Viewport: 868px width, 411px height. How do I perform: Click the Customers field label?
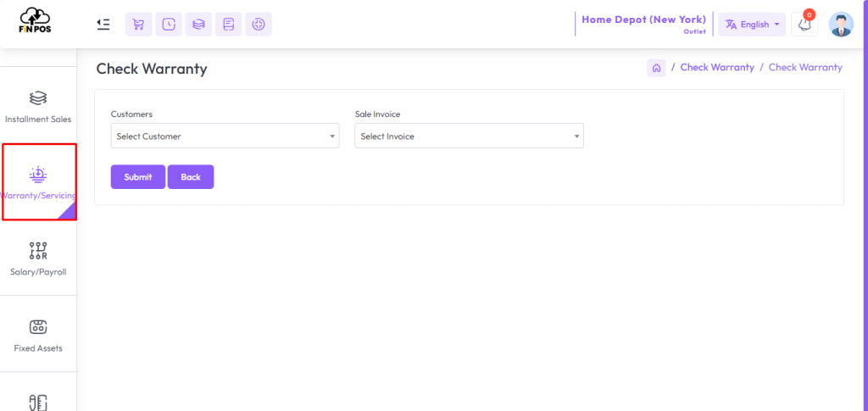pos(131,114)
